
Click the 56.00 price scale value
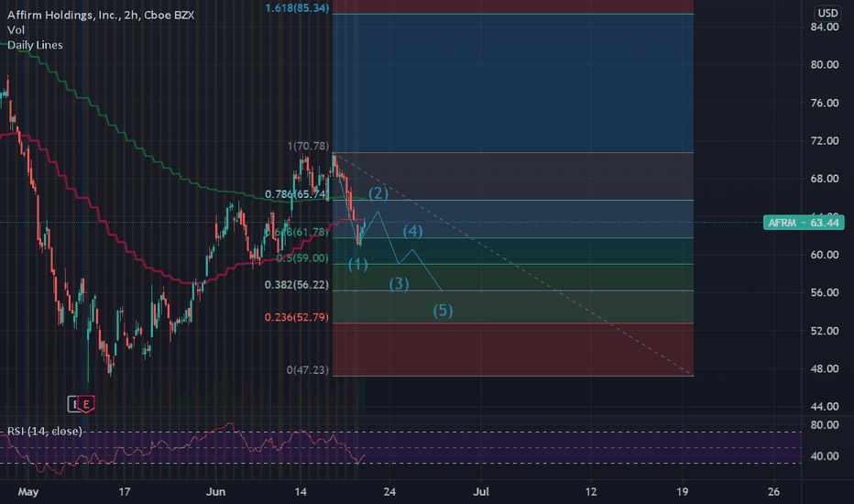[825, 292]
